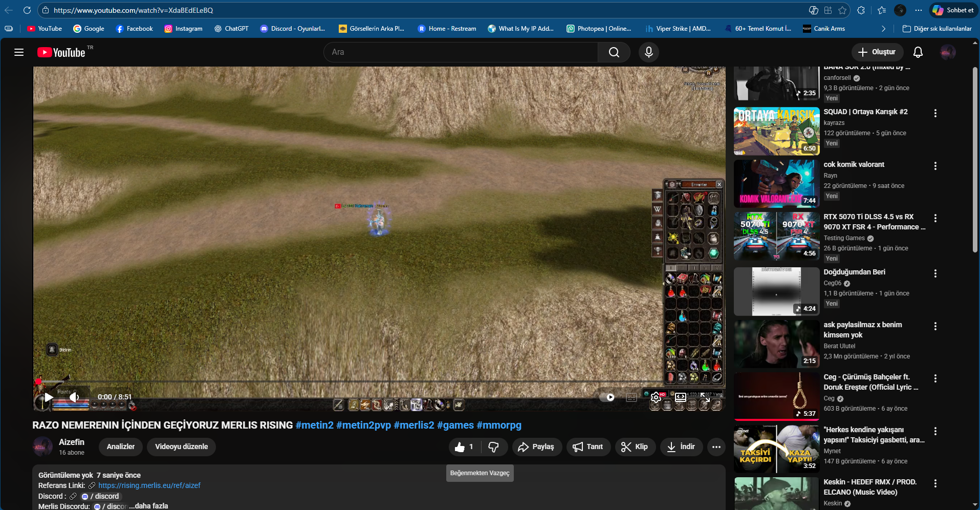Open the SQUAD Ortaya Karışık #2 thumbnail
Viewport: 980px width, 510px height.
pos(777,131)
